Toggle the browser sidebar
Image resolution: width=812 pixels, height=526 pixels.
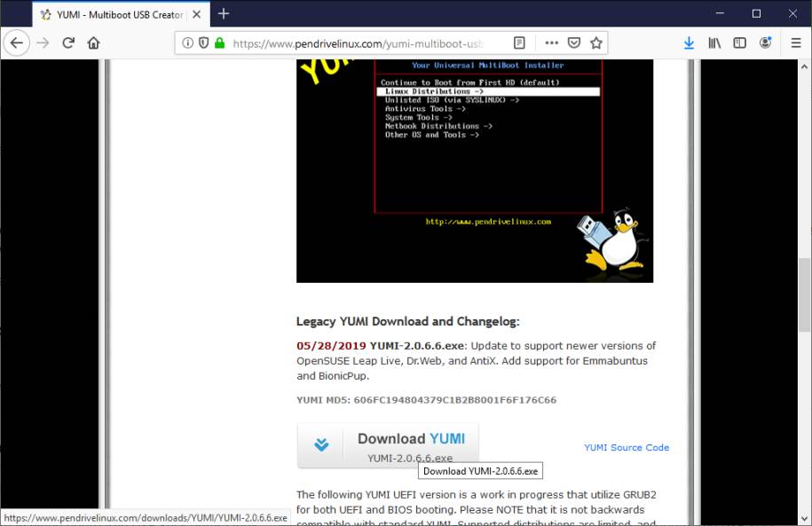[x=739, y=43]
